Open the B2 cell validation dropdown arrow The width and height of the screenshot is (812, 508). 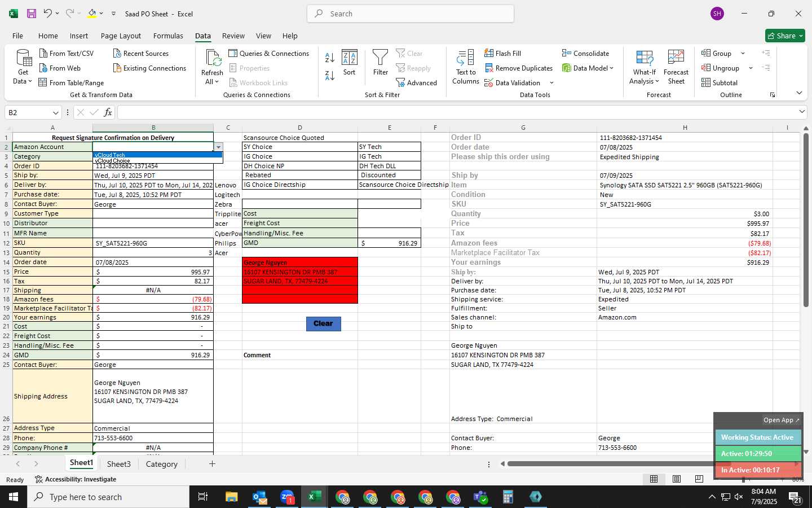(x=218, y=147)
